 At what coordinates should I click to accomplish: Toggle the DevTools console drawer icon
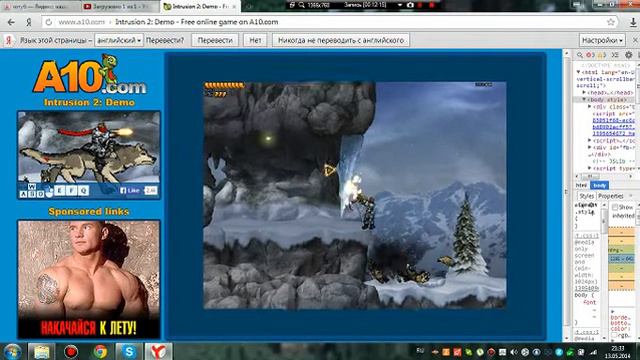[615, 55]
